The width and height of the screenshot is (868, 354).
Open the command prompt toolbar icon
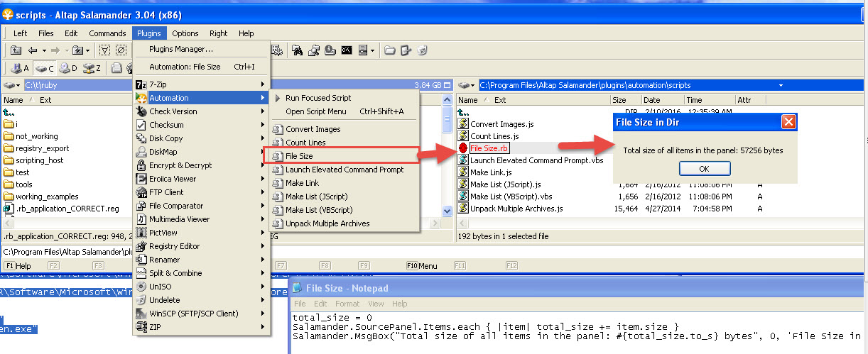click(347, 50)
